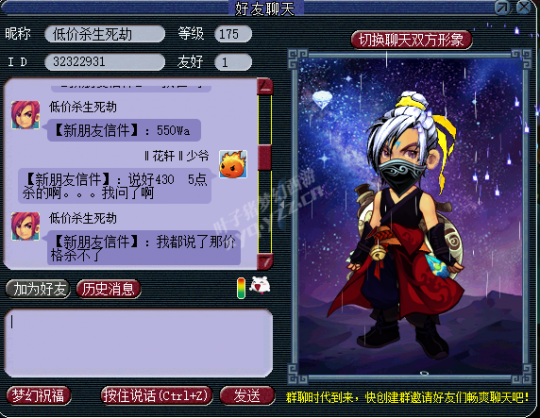
Task: Close the 好友聊天 window
Action: [525, 7]
